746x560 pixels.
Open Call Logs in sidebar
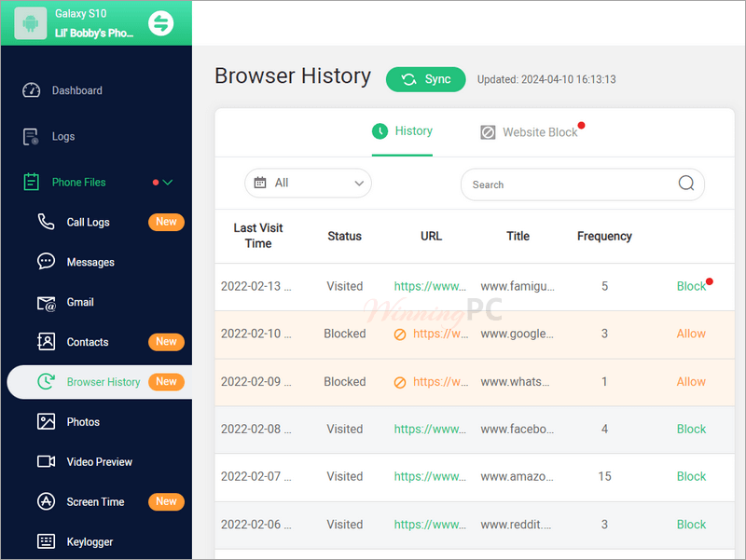[x=88, y=222]
